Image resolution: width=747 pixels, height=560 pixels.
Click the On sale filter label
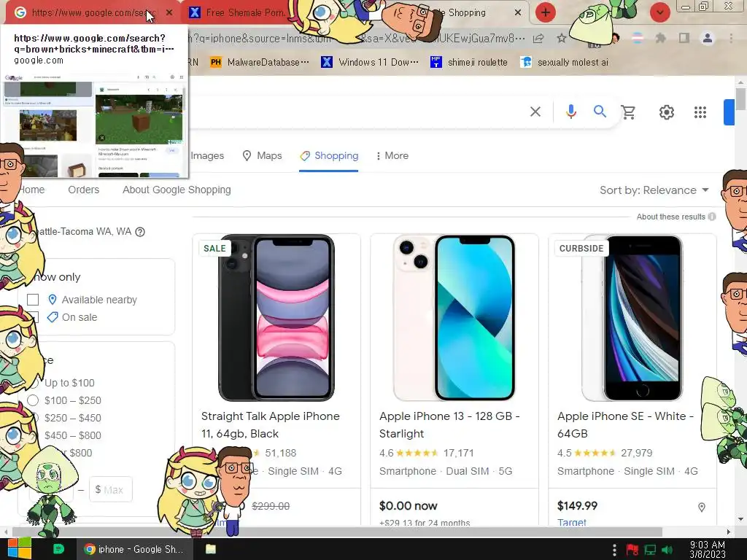click(80, 317)
